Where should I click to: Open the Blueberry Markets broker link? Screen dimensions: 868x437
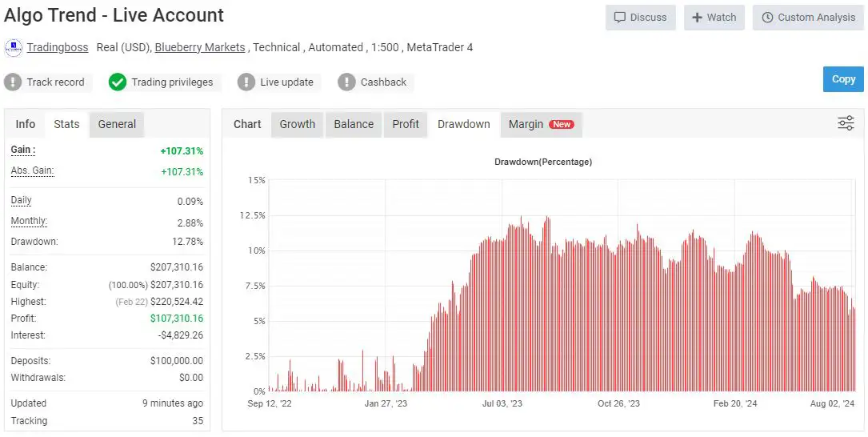(x=200, y=47)
